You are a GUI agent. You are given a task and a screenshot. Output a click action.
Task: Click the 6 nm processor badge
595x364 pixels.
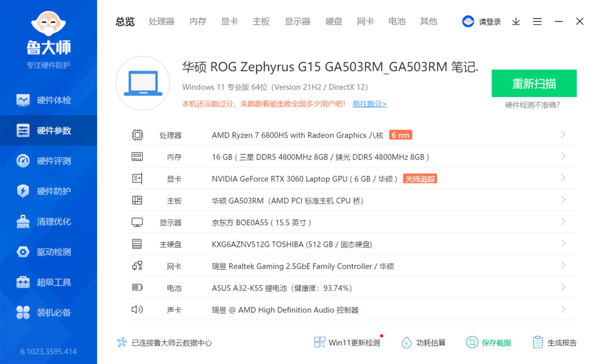tap(400, 135)
